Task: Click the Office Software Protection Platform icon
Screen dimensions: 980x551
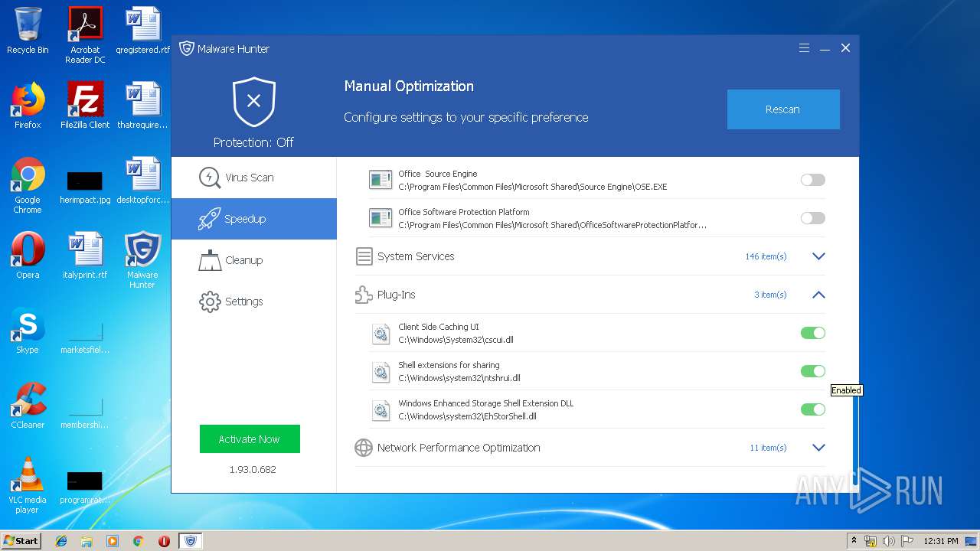Action: point(381,218)
